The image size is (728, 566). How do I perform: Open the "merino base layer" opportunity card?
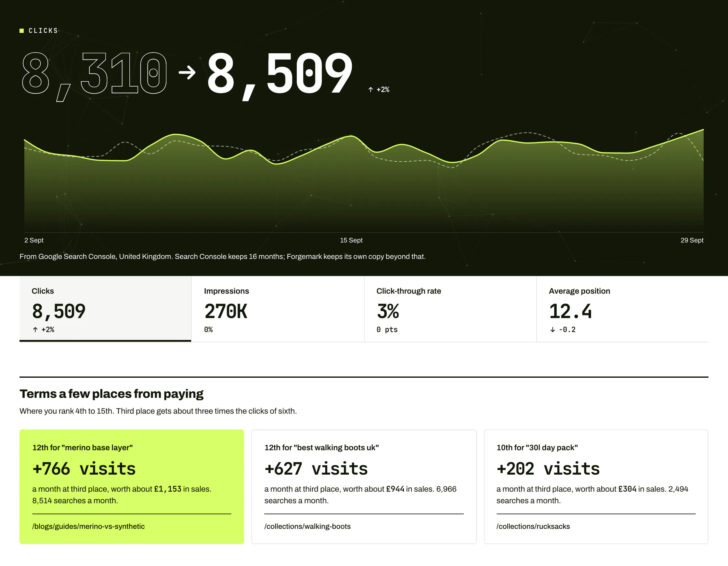pos(132,487)
